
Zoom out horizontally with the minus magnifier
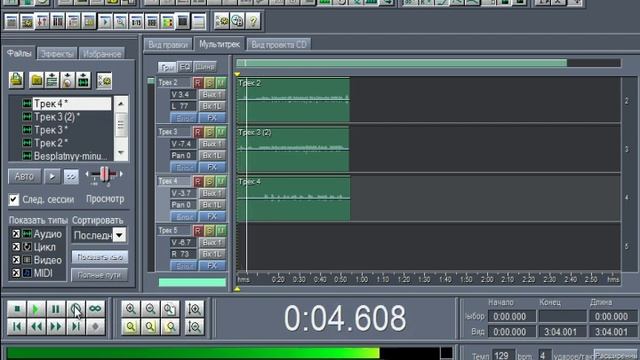(150, 309)
